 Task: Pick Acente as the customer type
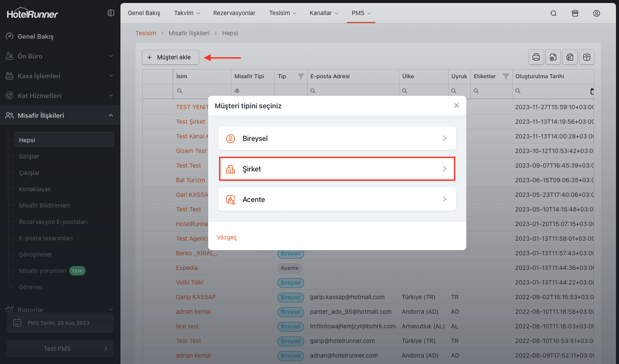tap(337, 199)
